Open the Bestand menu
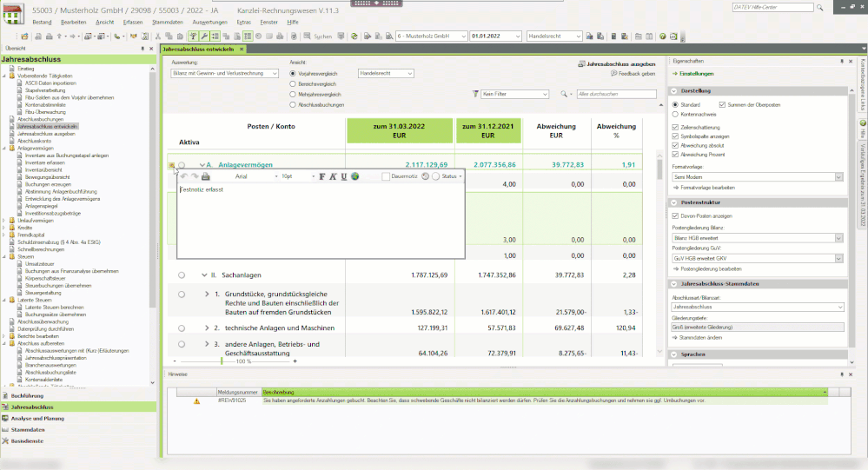868x470 pixels. pos(42,22)
